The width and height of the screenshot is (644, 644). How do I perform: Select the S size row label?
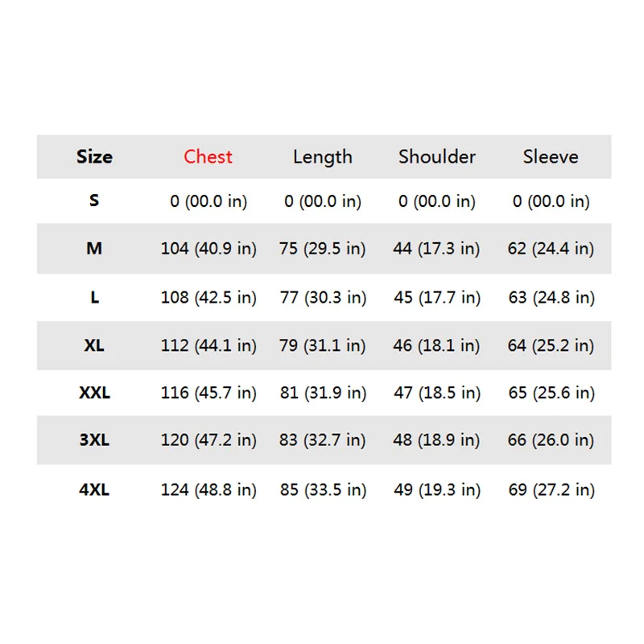coord(94,200)
